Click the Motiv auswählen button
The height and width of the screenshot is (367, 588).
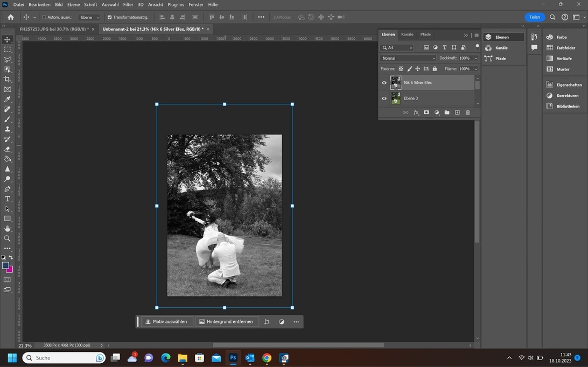point(166,322)
